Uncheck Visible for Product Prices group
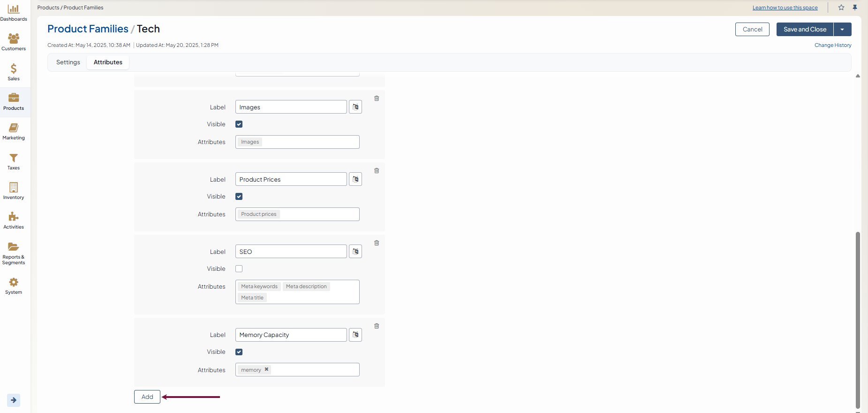Screen dimensions: 868x413 pos(239,197)
